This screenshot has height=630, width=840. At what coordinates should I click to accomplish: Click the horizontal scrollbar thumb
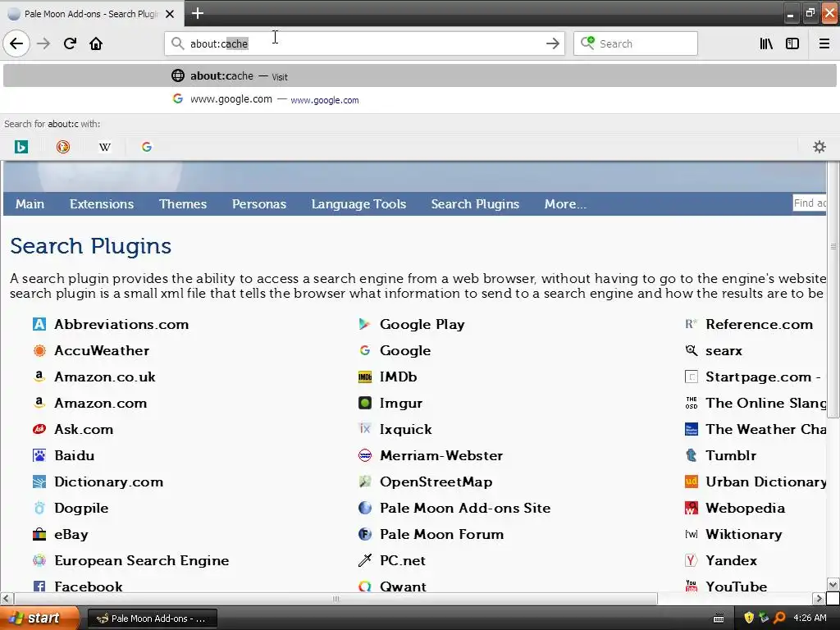pyautogui.click(x=336, y=598)
